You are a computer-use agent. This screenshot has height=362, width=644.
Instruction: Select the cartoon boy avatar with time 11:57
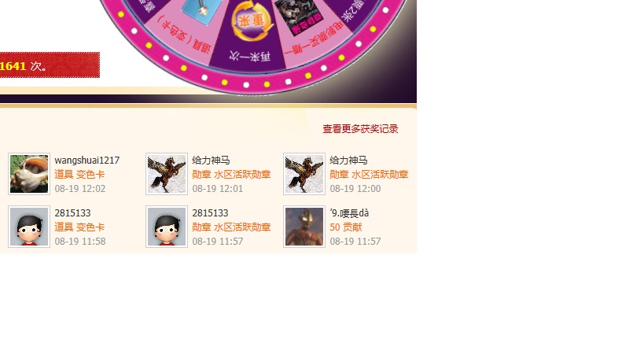[x=167, y=227]
